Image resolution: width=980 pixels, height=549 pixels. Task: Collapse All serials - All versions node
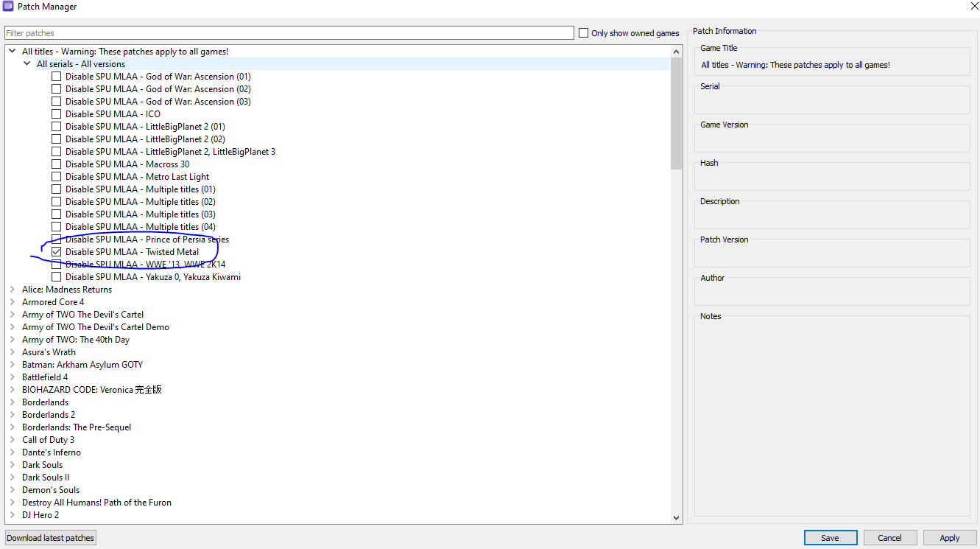point(27,64)
